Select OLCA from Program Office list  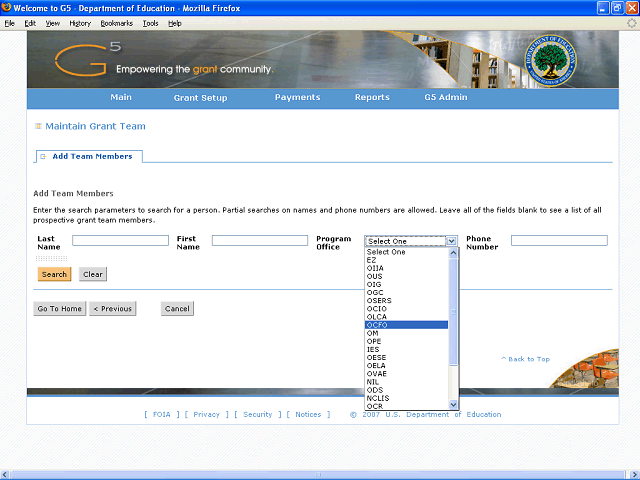(407, 317)
